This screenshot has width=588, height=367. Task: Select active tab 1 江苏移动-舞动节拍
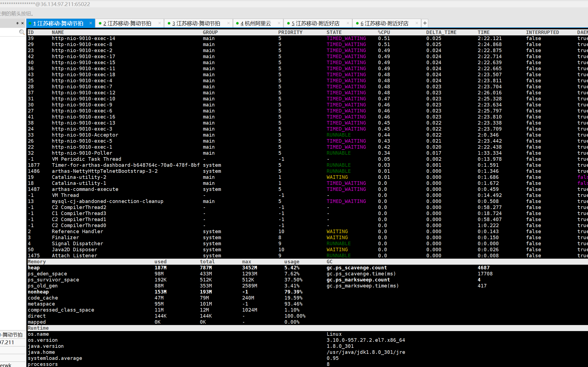[58, 23]
